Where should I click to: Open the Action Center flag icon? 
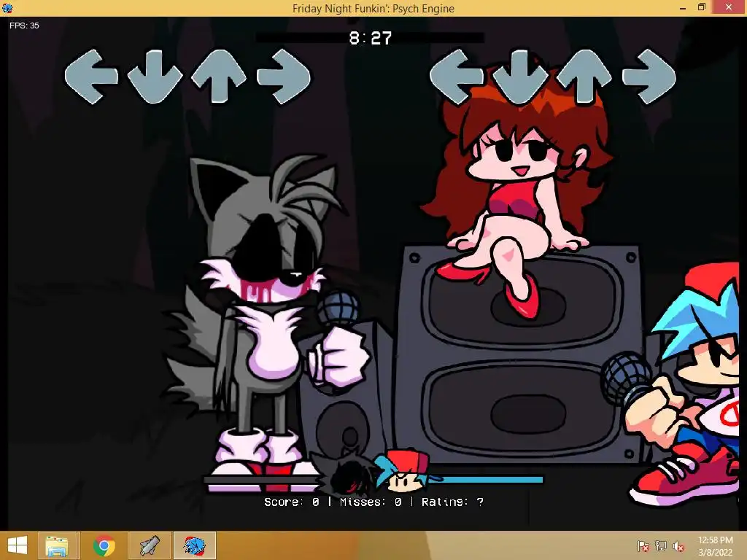pyautogui.click(x=643, y=546)
